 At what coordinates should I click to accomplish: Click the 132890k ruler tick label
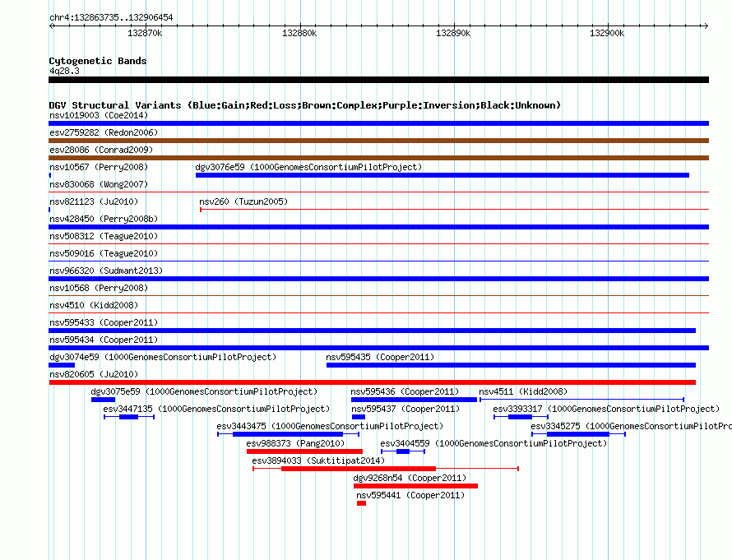point(453,33)
